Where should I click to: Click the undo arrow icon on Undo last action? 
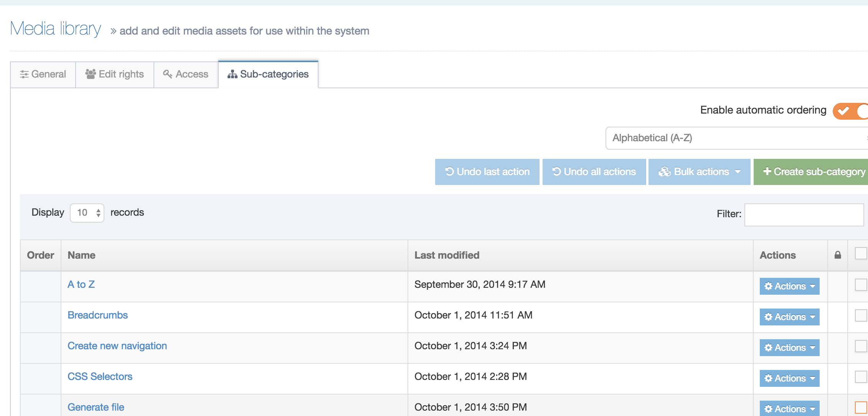(450, 172)
